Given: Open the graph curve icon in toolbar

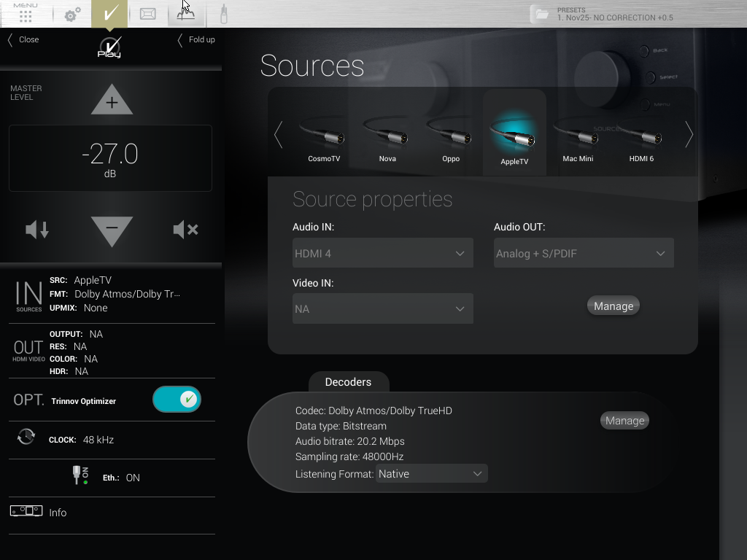Looking at the screenshot, I should coord(186,13).
